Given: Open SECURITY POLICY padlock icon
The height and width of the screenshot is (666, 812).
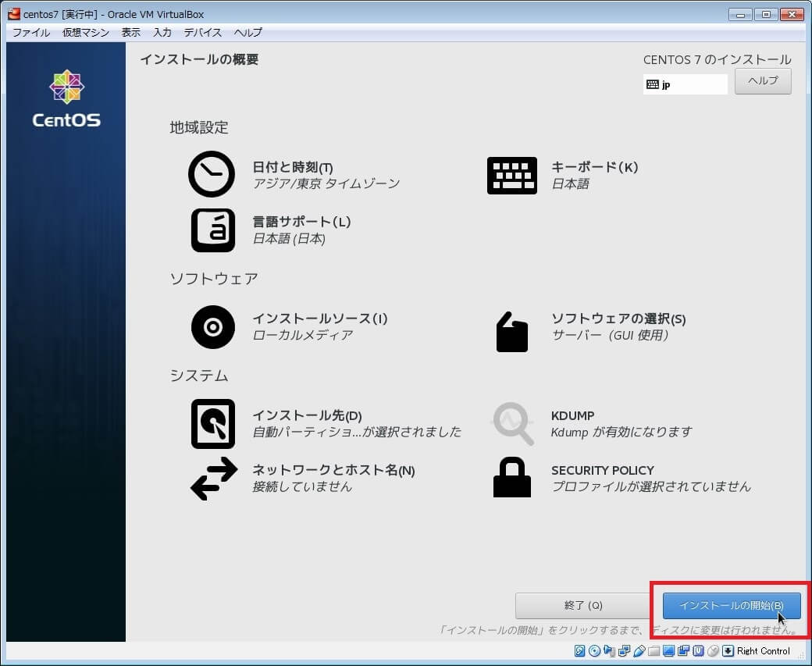Looking at the screenshot, I should coord(512,478).
